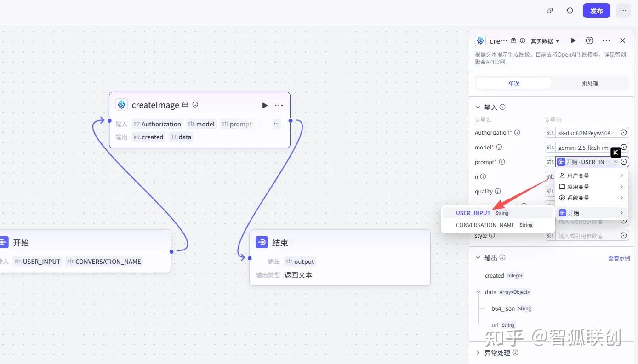The width and height of the screenshot is (638, 364).
Task: Click the info icon beside Authorization label
Action: (x=517, y=132)
